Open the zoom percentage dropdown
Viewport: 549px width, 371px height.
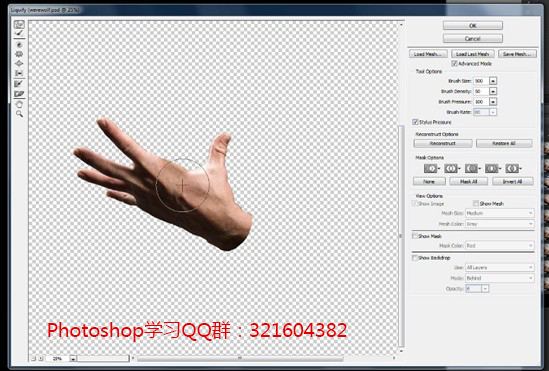point(73,359)
